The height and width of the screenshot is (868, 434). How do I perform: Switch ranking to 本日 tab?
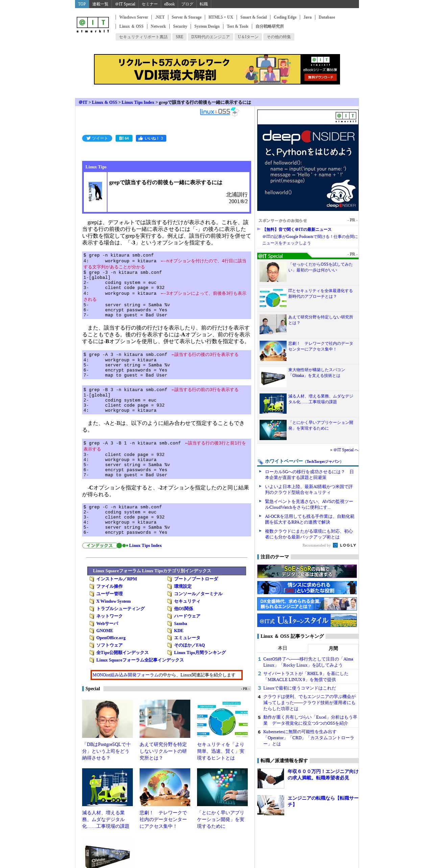282,648
